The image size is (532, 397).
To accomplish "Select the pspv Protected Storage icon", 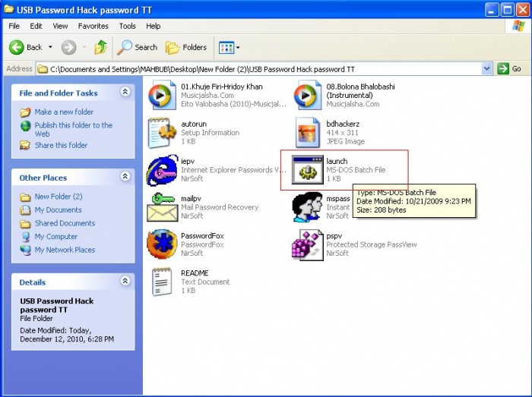I will 307,245.
